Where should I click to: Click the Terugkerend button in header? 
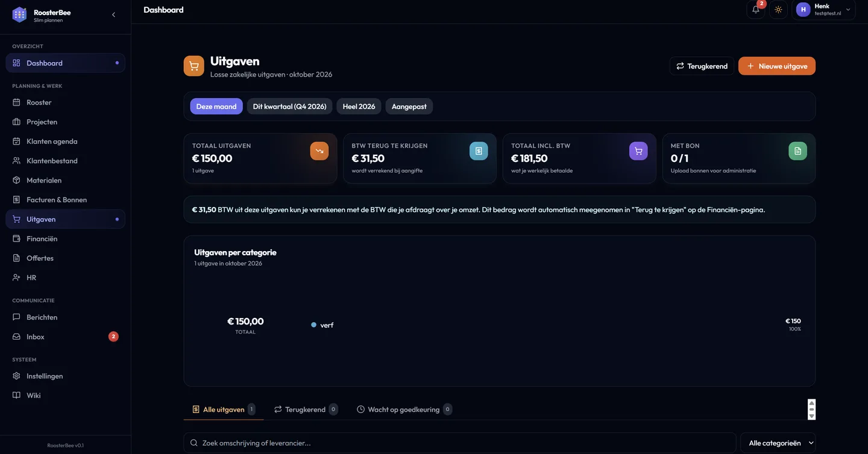pyautogui.click(x=702, y=66)
